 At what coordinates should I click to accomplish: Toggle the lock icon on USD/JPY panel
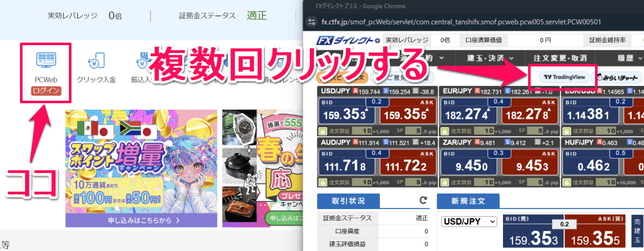click(x=323, y=130)
